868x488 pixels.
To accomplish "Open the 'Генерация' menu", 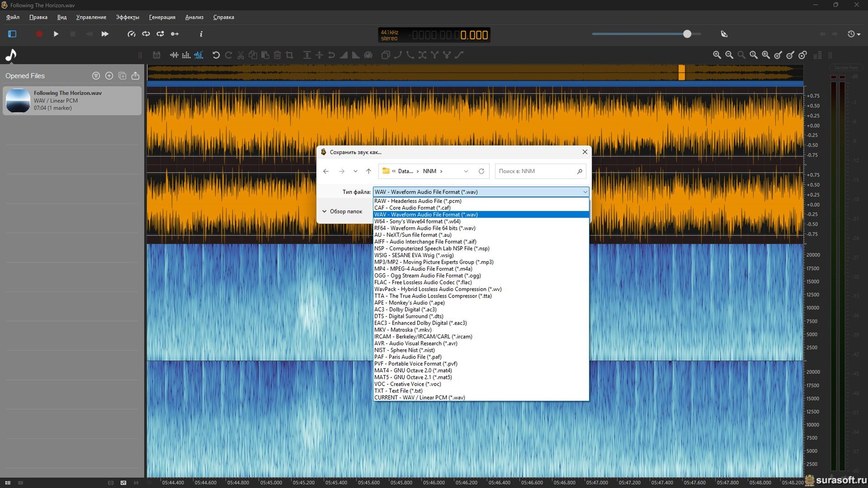I will coord(162,17).
